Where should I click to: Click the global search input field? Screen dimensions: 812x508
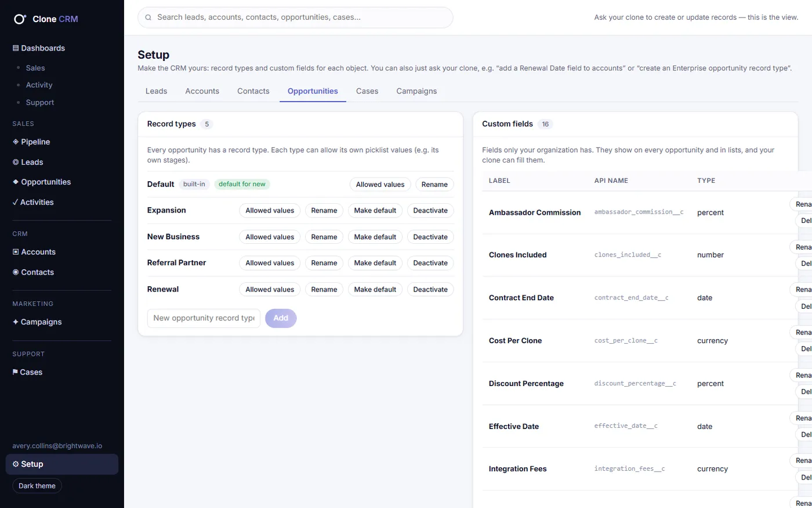[295, 17]
